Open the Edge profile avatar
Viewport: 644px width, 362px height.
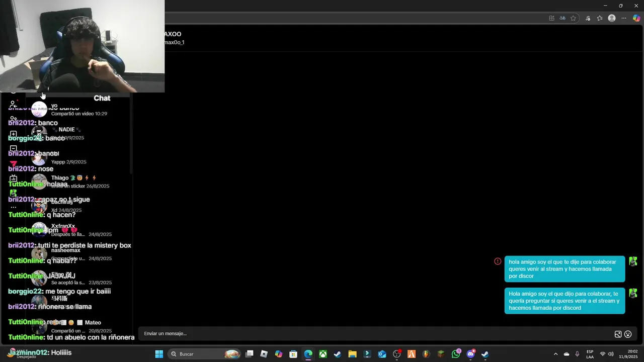612,18
